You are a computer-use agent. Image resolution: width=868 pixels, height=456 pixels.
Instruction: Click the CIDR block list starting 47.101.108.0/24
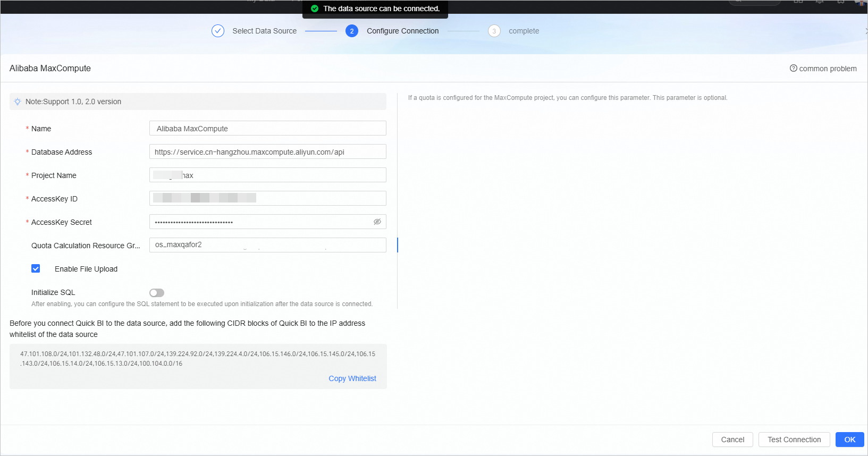coord(198,359)
